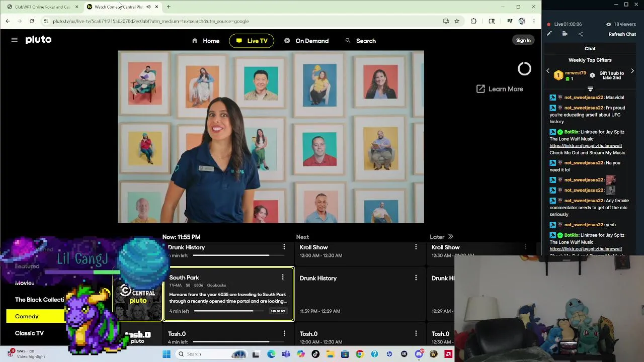Select the Live TV tab
644x362 pixels.
[252, 41]
